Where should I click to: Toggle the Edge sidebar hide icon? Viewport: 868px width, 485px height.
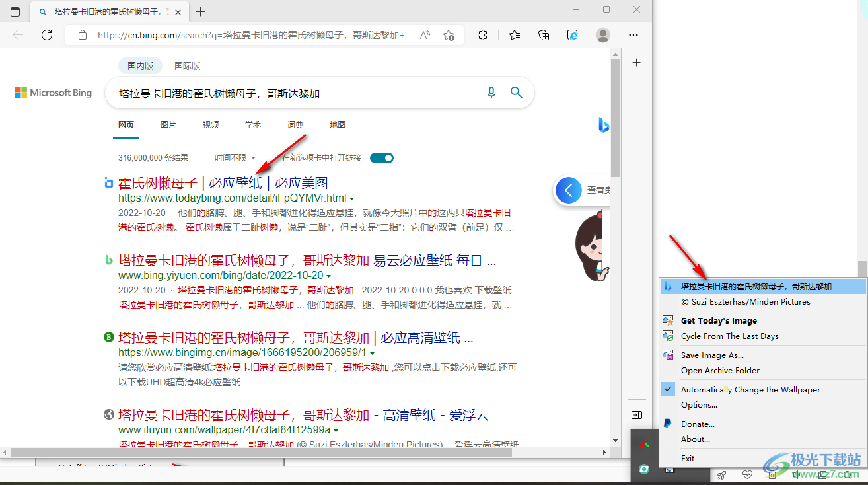pos(636,415)
